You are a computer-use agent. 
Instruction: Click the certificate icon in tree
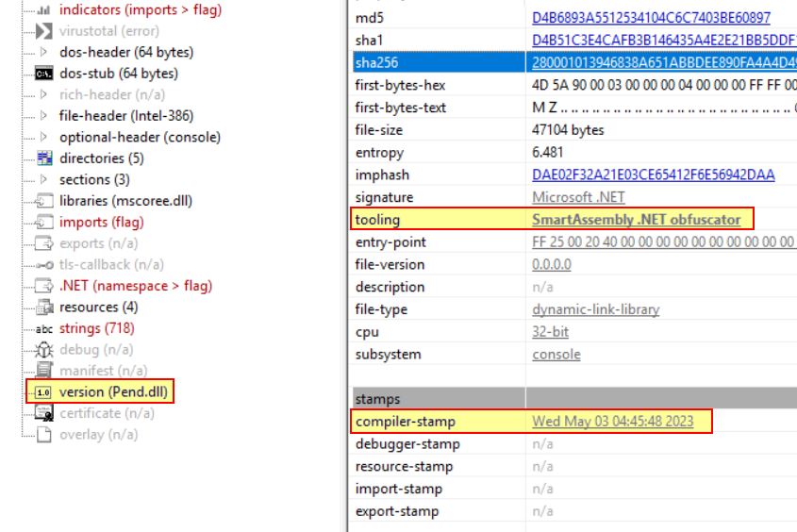coord(43,413)
